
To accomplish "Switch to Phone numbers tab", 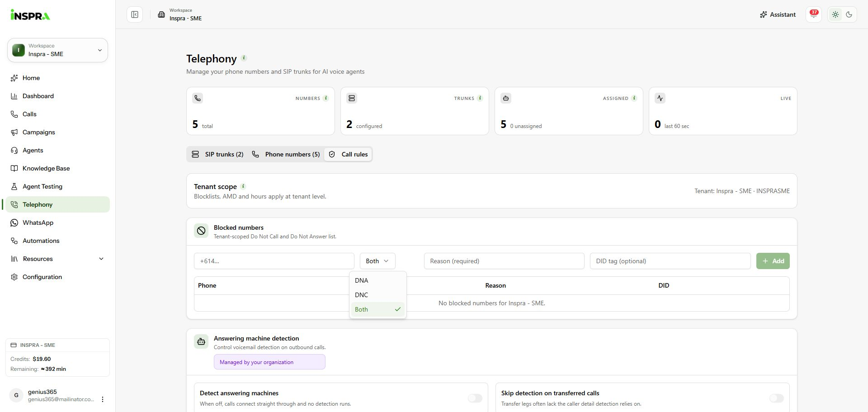I will coord(286,154).
